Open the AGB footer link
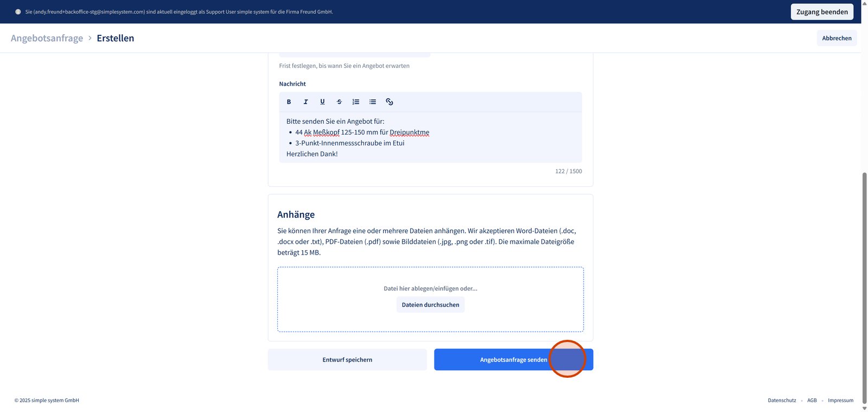The height and width of the screenshot is (412, 868). coord(812,401)
